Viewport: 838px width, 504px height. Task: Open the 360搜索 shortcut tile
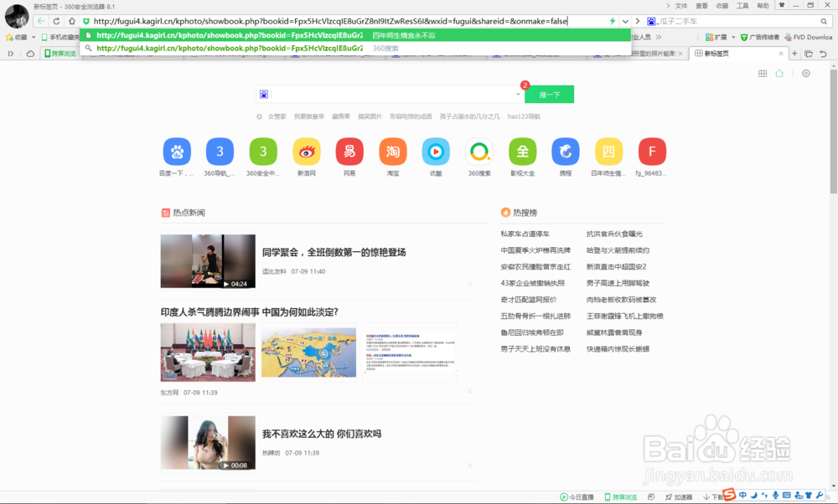pyautogui.click(x=479, y=157)
